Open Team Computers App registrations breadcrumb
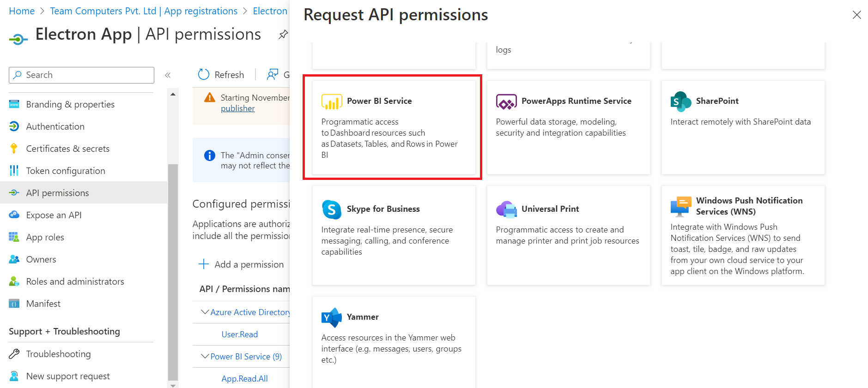 [144, 11]
